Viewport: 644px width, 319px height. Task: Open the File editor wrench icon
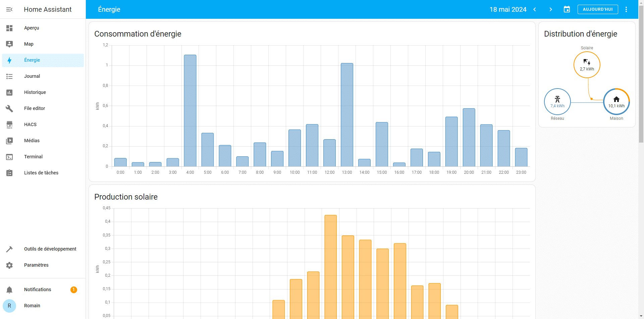(x=9, y=109)
